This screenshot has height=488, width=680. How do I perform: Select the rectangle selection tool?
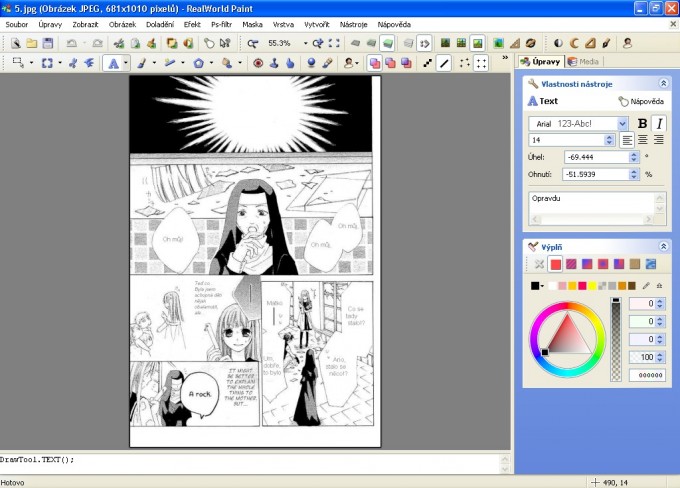[18, 63]
